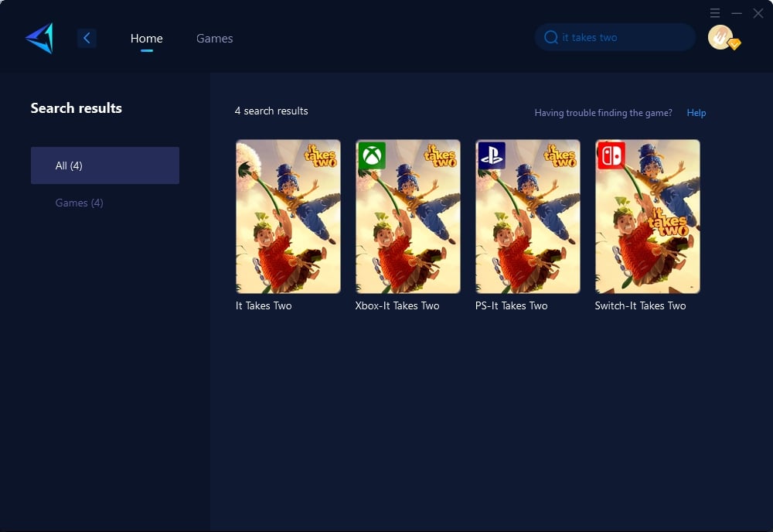The width and height of the screenshot is (773, 532).
Task: Go back using the left arrow button
Action: 87,38
